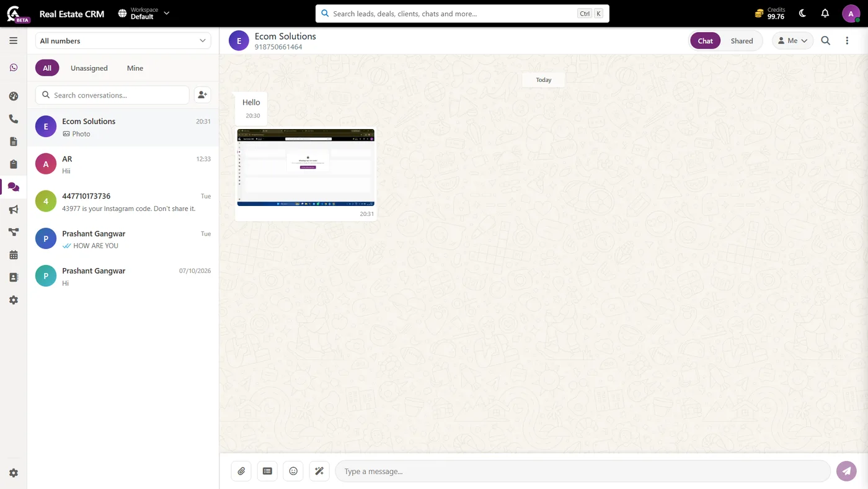Open the emoji picker
Image resolution: width=868 pixels, height=489 pixels.
(x=293, y=471)
